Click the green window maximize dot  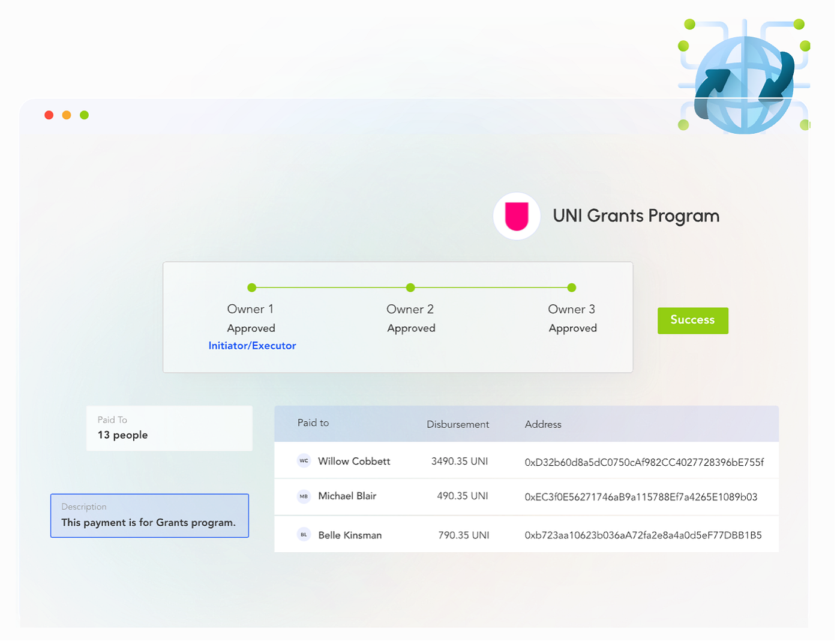tap(85, 115)
